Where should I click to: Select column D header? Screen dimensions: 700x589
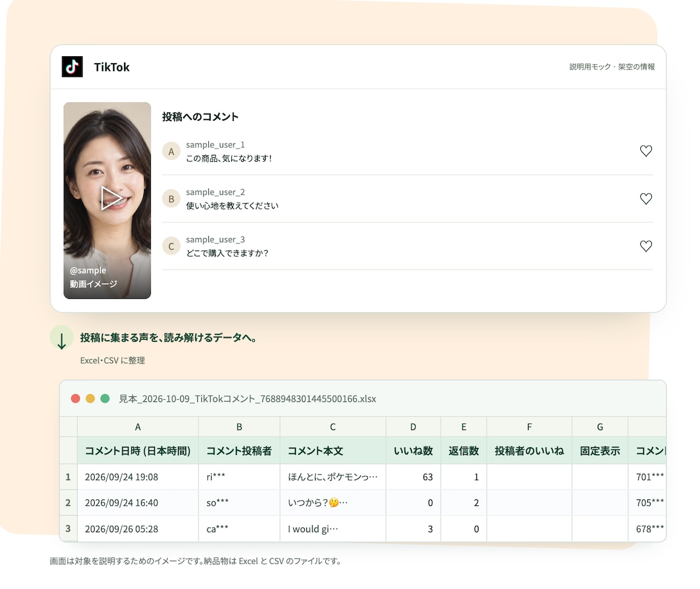(x=413, y=427)
